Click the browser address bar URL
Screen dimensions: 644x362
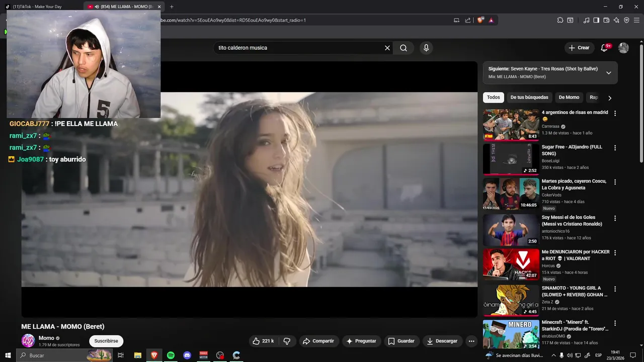[233, 20]
